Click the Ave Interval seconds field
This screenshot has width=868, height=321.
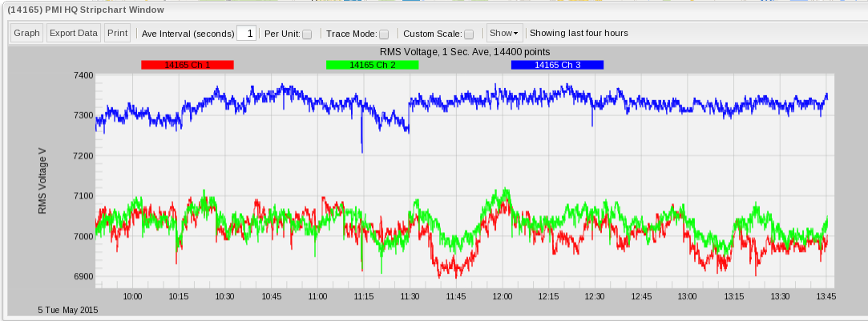coord(246,34)
